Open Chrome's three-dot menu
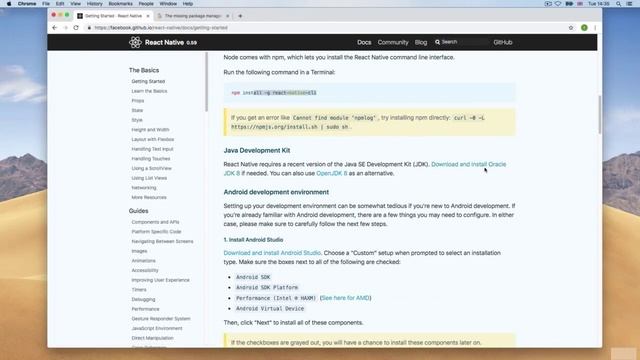 (x=595, y=28)
